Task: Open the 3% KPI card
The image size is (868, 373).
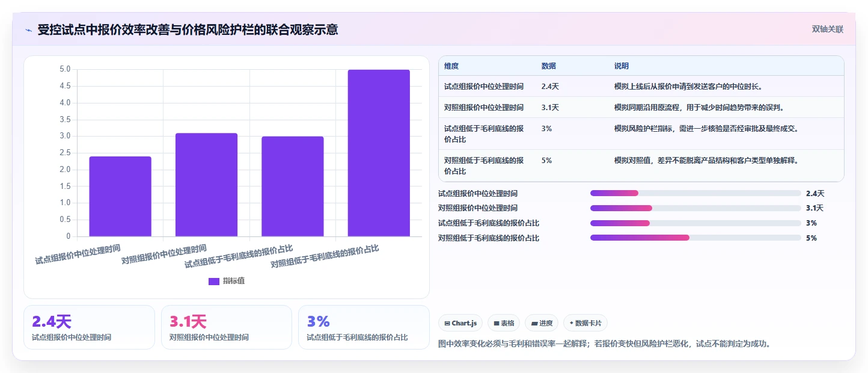Action: pos(364,327)
